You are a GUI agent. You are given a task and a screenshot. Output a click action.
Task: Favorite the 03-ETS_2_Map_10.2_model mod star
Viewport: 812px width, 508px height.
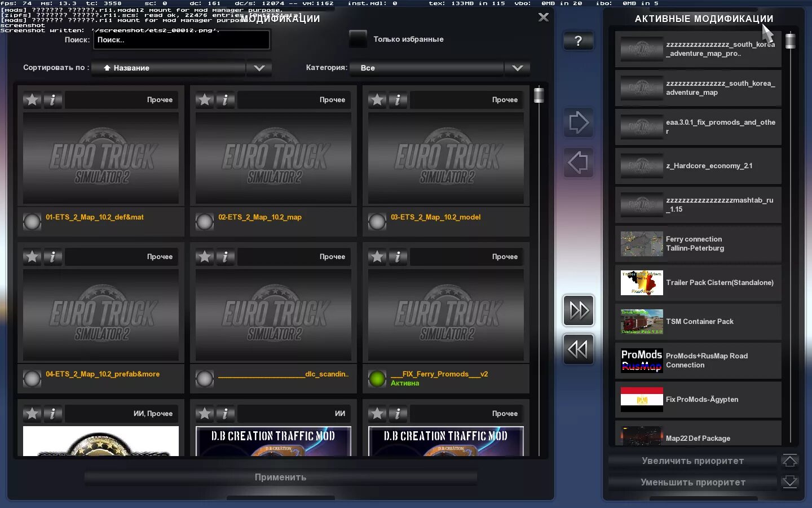pos(377,100)
